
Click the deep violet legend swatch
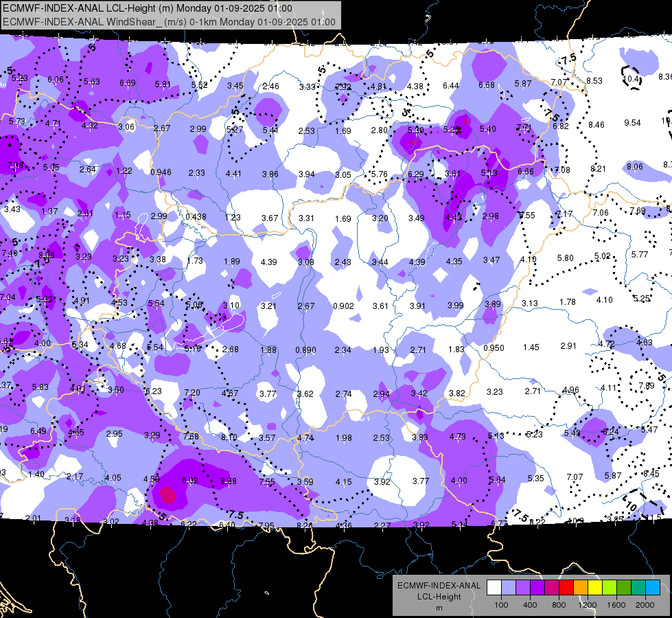click(x=537, y=587)
